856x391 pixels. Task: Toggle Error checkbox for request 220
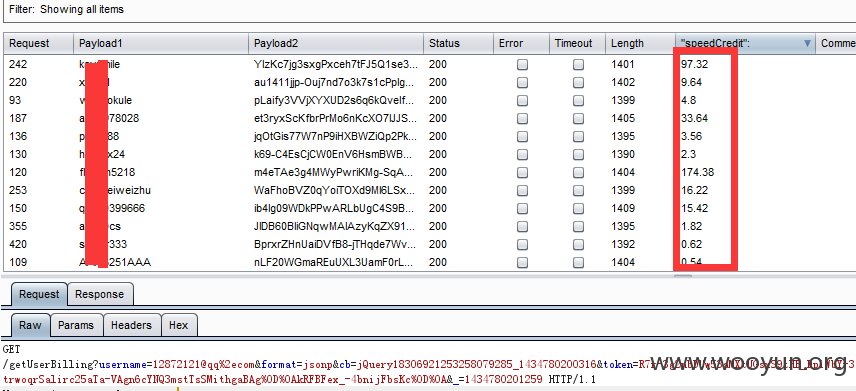pos(522,82)
